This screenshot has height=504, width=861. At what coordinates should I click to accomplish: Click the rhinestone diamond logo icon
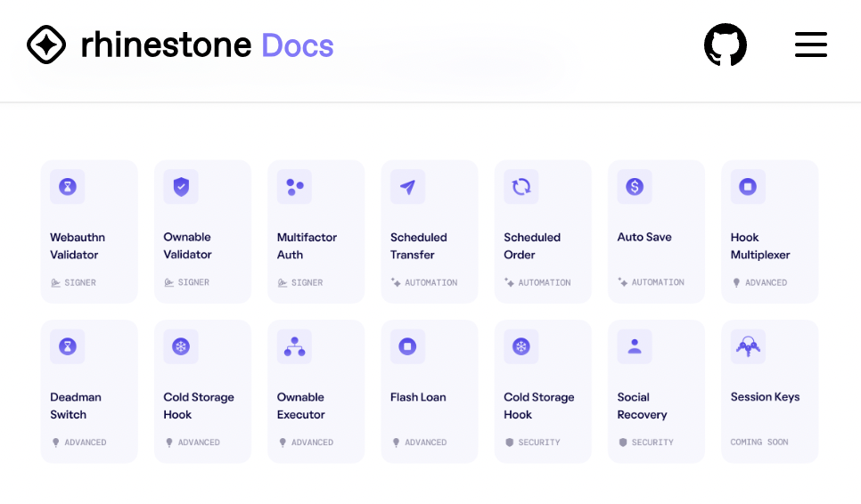pyautogui.click(x=46, y=45)
